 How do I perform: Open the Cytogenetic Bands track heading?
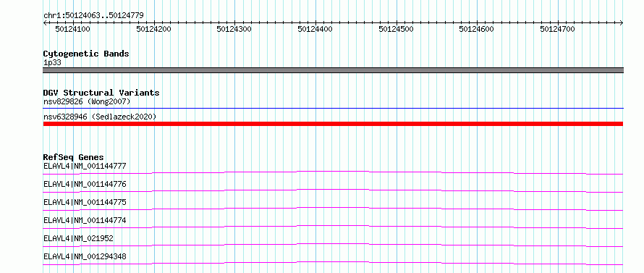pos(86,54)
